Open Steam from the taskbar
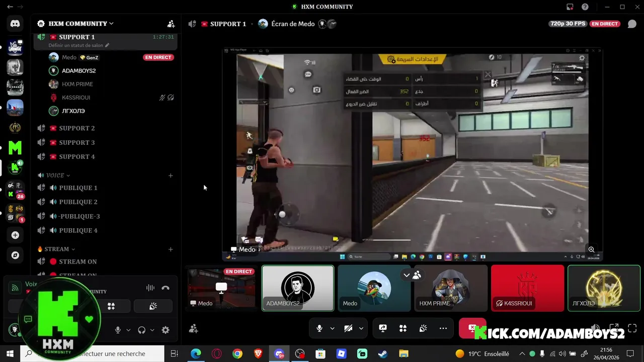The height and width of the screenshot is (362, 644). pos(383,354)
